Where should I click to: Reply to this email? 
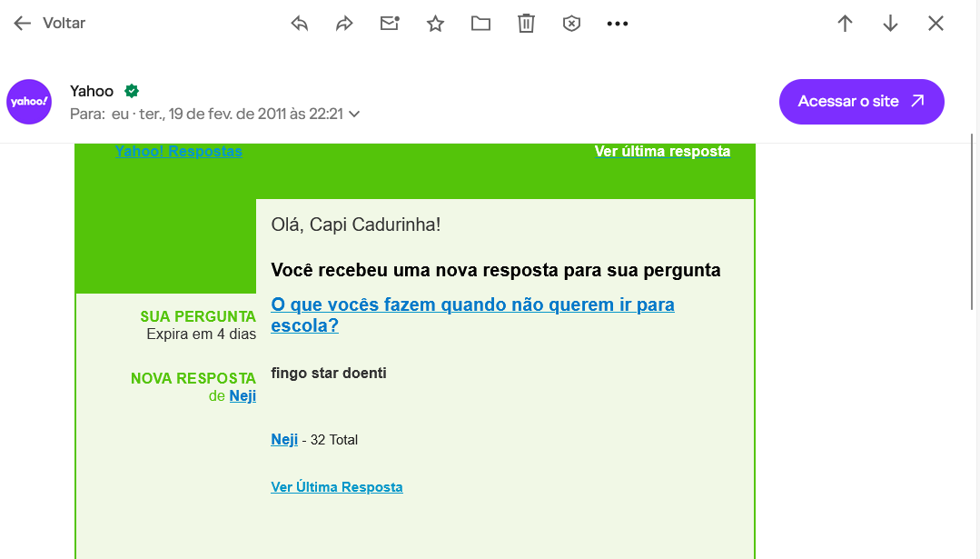point(300,24)
